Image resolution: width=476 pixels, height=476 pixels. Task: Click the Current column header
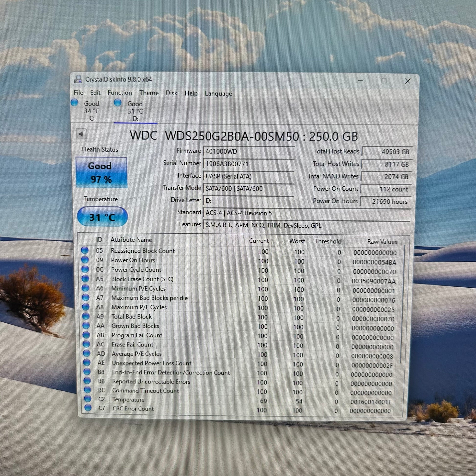[x=259, y=241]
